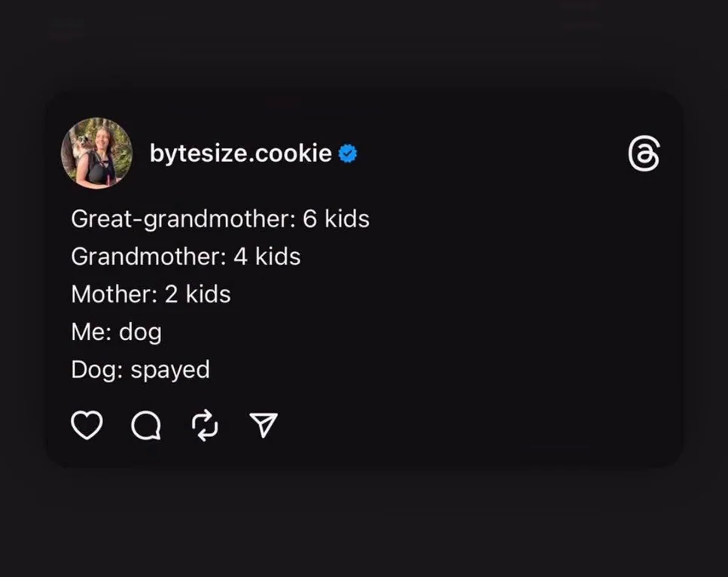Image resolution: width=728 pixels, height=577 pixels.
Task: Click capitalized "Dog" on the last line
Action: pos(94,369)
